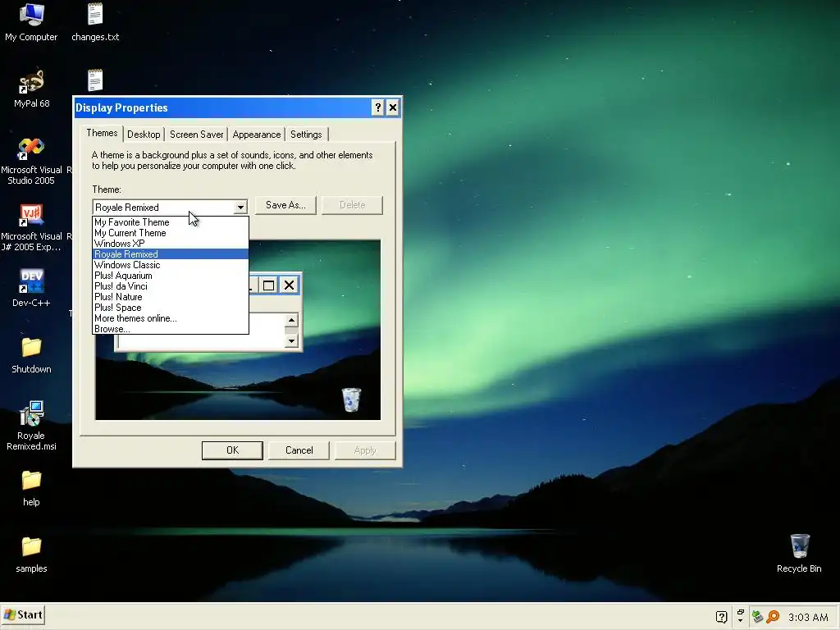Click the preview window's close X button
Screen dimensions: 840x630
coord(290,285)
